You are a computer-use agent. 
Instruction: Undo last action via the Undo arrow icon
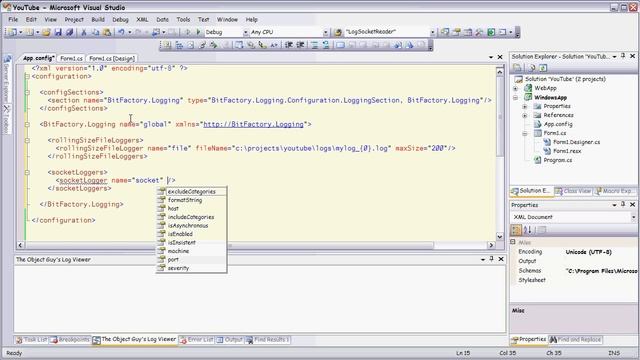[x=121, y=32]
